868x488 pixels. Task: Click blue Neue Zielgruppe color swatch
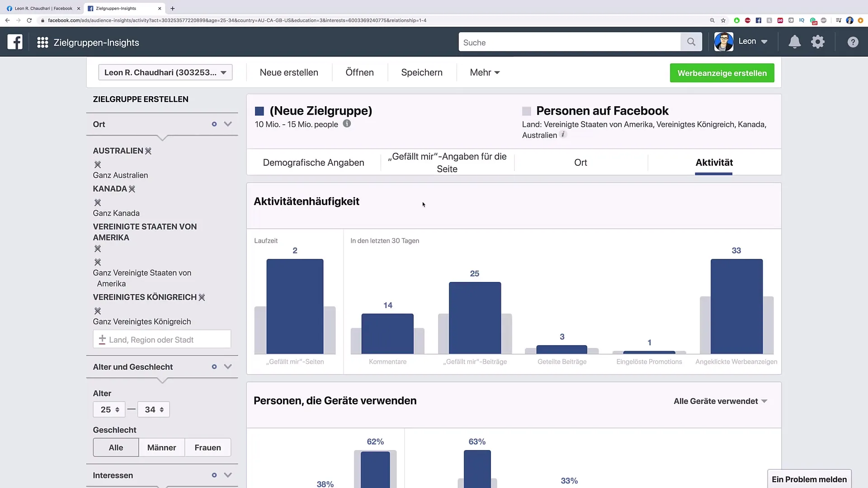(x=259, y=111)
